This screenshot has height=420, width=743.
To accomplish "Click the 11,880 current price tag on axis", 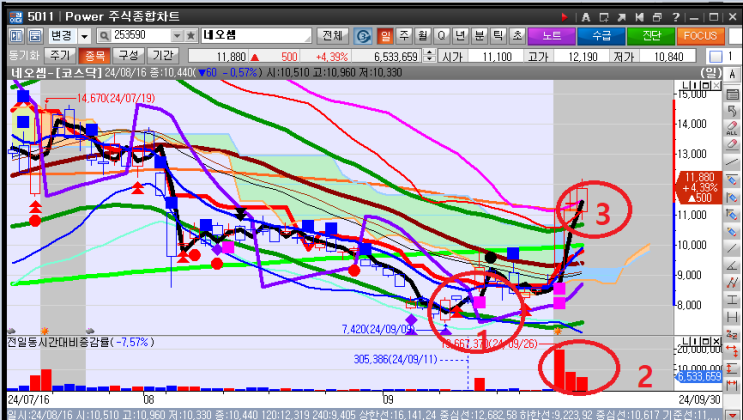I will pyautogui.click(x=698, y=188).
